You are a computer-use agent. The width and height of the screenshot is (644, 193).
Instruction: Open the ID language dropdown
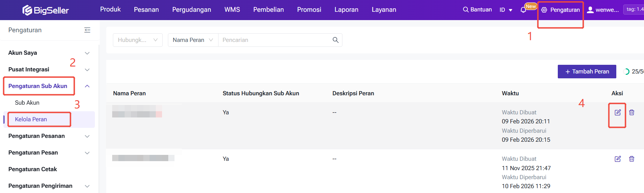tap(506, 10)
